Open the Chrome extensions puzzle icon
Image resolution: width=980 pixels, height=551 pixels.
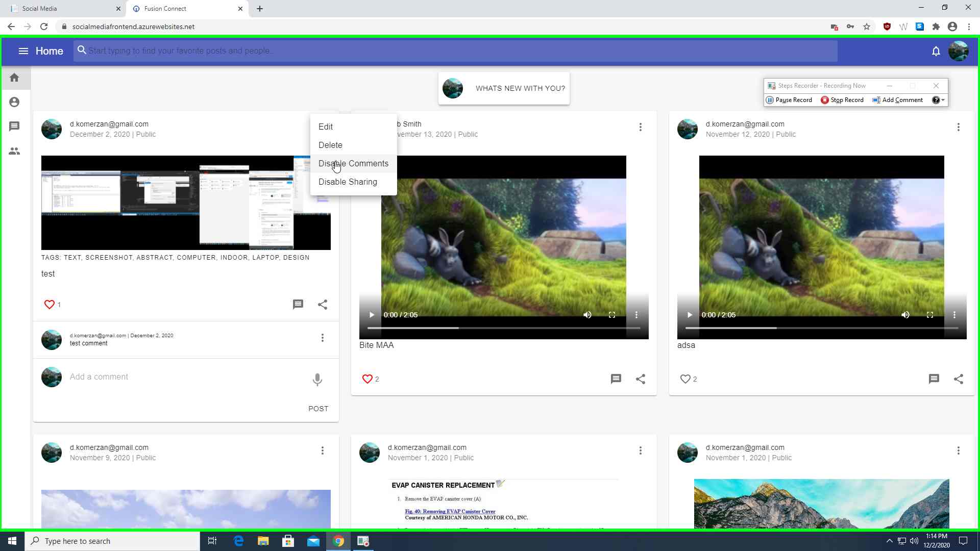(936, 27)
